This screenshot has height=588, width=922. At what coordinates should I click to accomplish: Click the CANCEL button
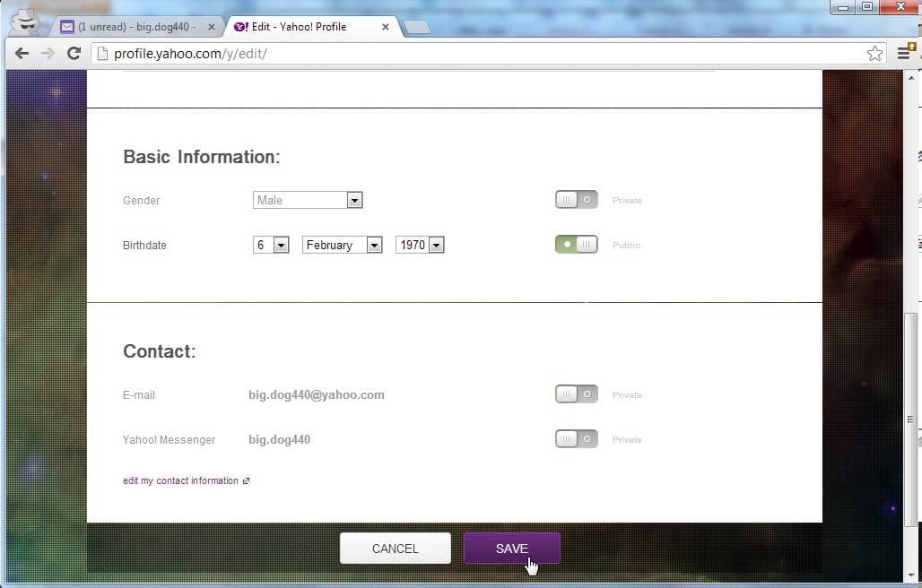tap(396, 549)
